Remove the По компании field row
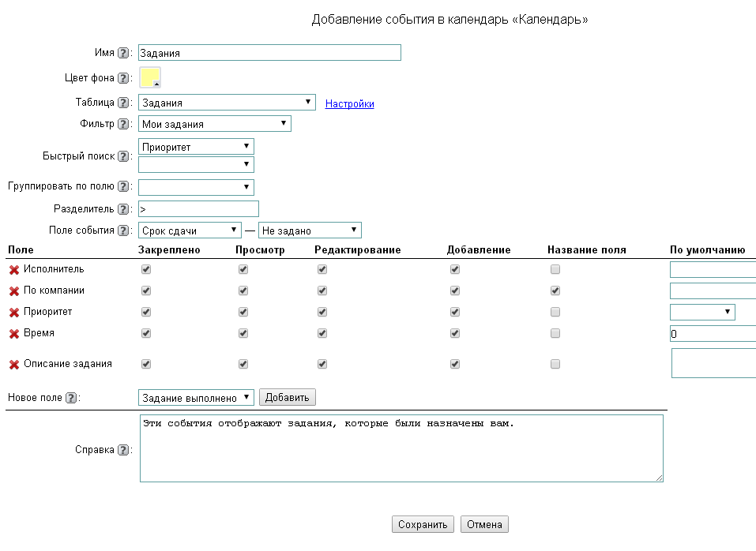Viewport: 756px width, 551px height. 13,291
